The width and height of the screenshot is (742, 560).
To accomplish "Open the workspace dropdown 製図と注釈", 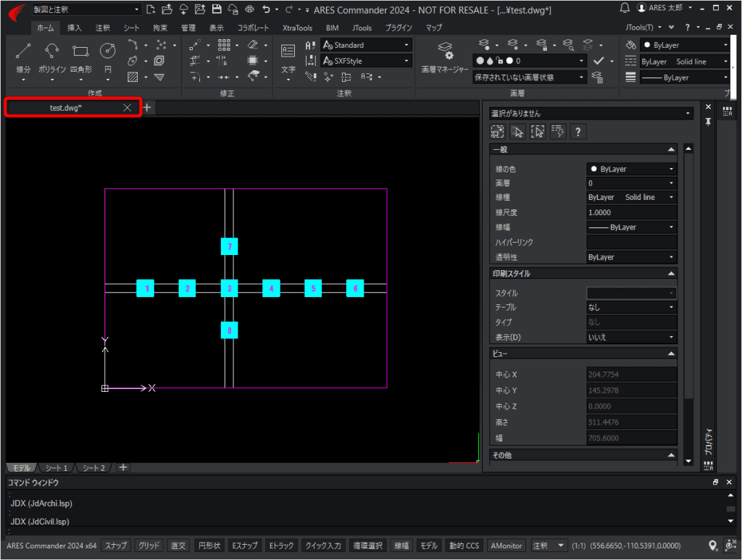I will pyautogui.click(x=86, y=9).
